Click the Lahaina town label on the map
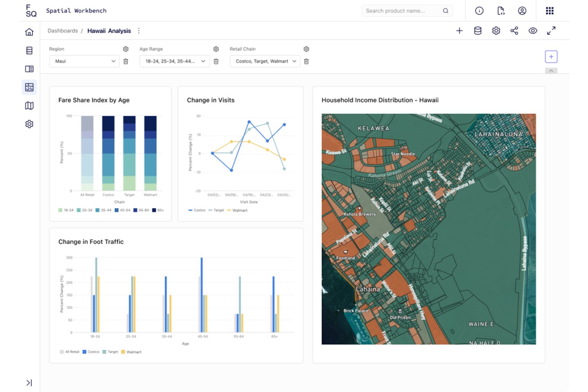This screenshot has height=392, width=588. pyautogui.click(x=368, y=289)
